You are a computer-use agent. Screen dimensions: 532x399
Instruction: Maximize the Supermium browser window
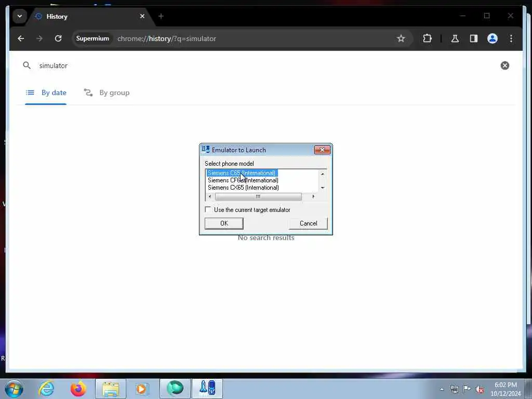pos(487,16)
